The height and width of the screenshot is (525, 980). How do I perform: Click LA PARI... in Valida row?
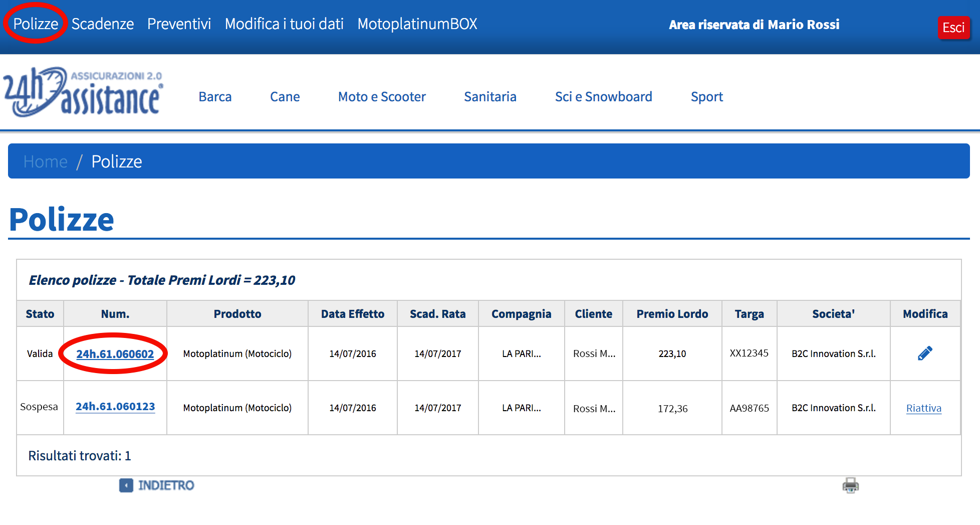[x=522, y=354]
